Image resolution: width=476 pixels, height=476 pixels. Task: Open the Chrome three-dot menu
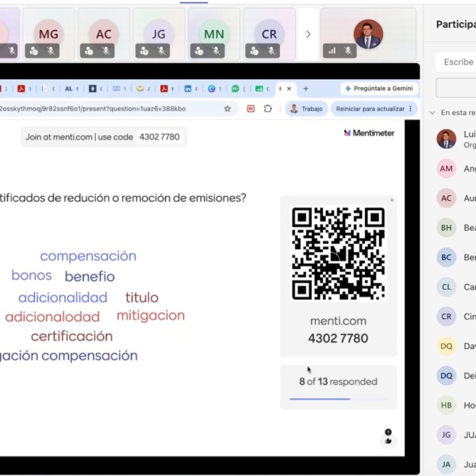(x=410, y=109)
